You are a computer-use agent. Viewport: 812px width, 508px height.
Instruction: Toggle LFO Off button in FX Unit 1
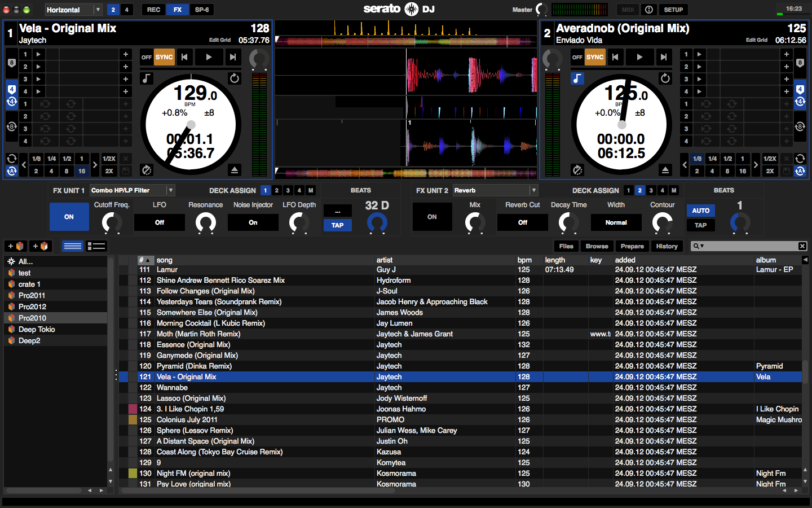[x=160, y=222]
